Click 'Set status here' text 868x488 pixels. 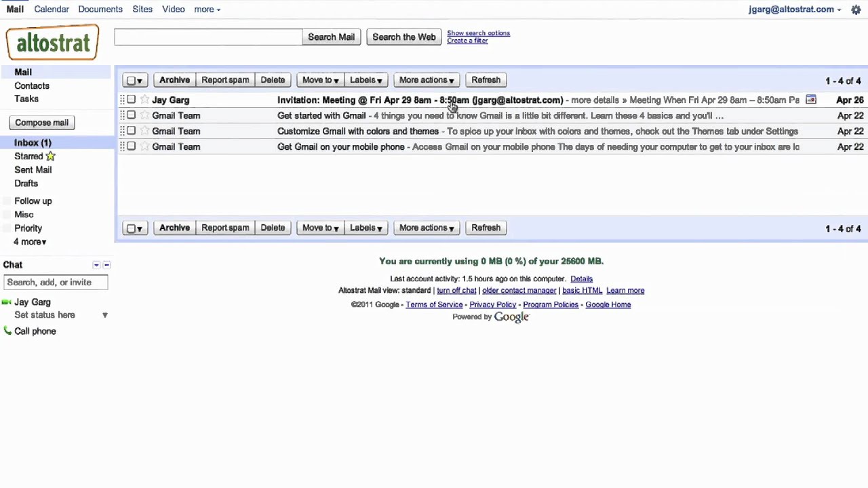coord(45,315)
